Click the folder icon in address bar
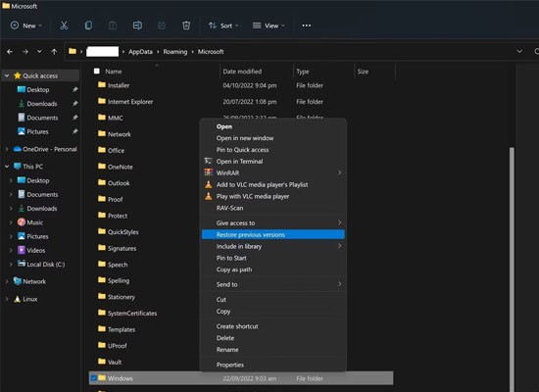The width and height of the screenshot is (539, 392). (73, 51)
